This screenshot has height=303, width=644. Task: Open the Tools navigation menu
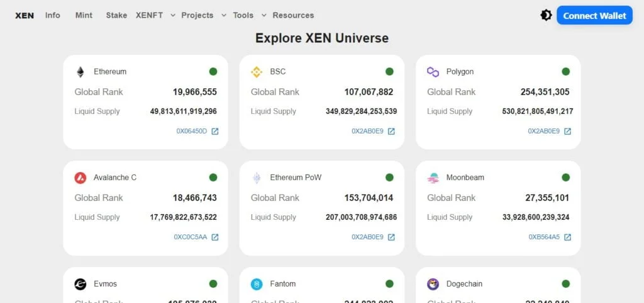pyautogui.click(x=243, y=15)
